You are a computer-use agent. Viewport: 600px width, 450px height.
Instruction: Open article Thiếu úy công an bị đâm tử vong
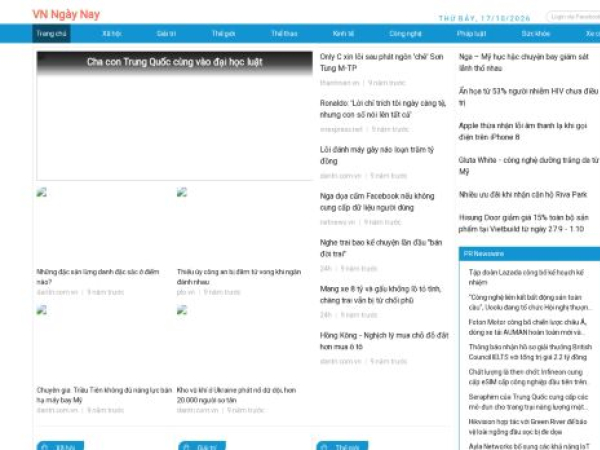[239, 277]
